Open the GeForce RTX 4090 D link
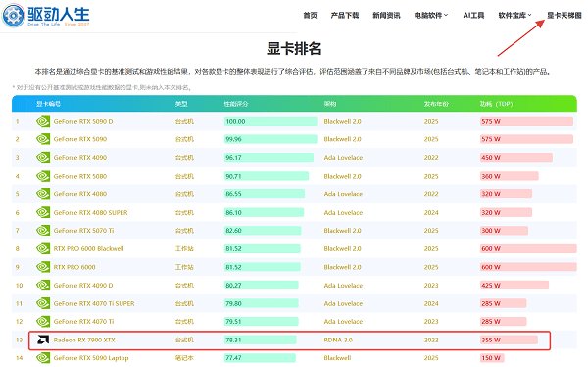 83,286
